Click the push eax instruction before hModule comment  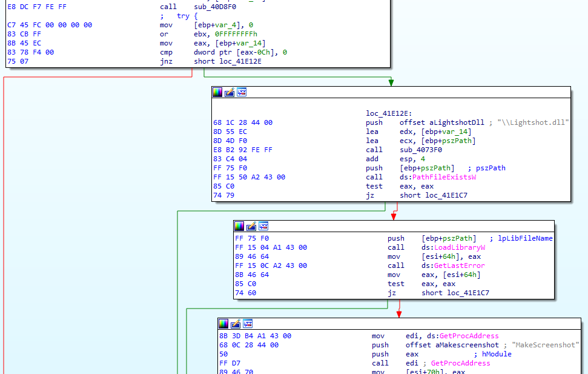pyautogui.click(x=395, y=354)
